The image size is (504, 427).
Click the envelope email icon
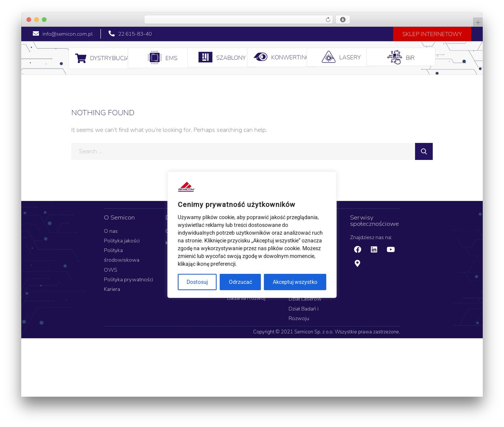click(36, 33)
